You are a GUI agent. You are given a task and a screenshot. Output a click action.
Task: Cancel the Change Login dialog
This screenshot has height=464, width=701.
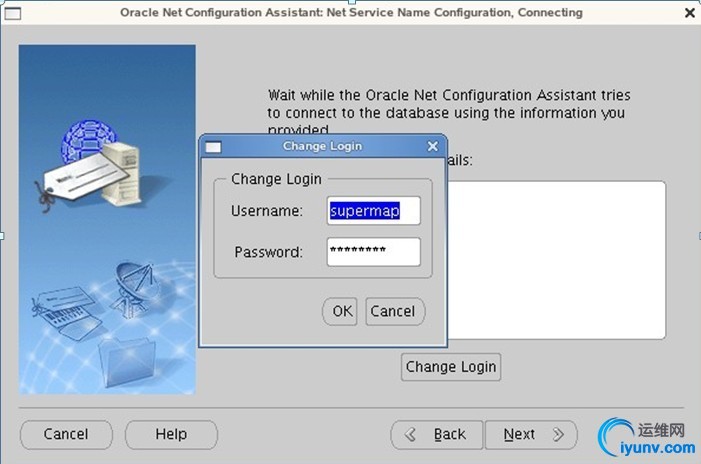(393, 311)
